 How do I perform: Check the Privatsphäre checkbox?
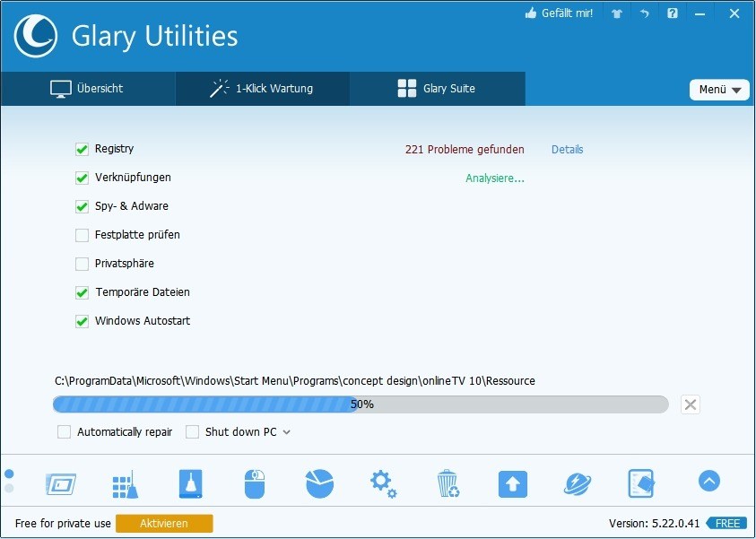coord(82,264)
